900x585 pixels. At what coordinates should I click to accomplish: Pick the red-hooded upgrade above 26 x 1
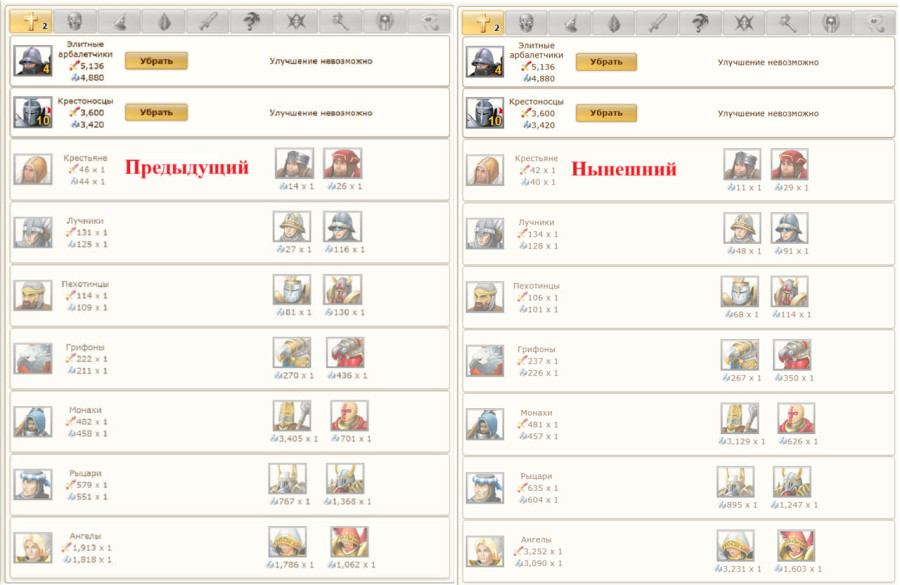pyautogui.click(x=343, y=163)
